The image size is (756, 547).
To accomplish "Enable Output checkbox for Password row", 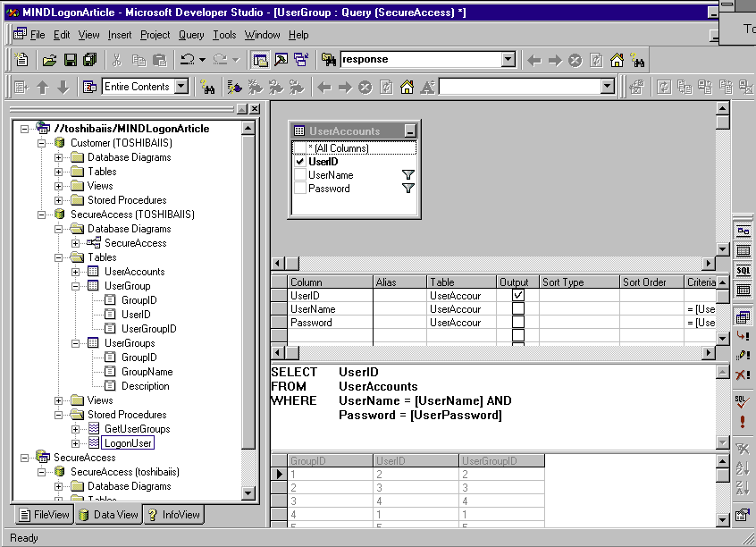I will [517, 323].
